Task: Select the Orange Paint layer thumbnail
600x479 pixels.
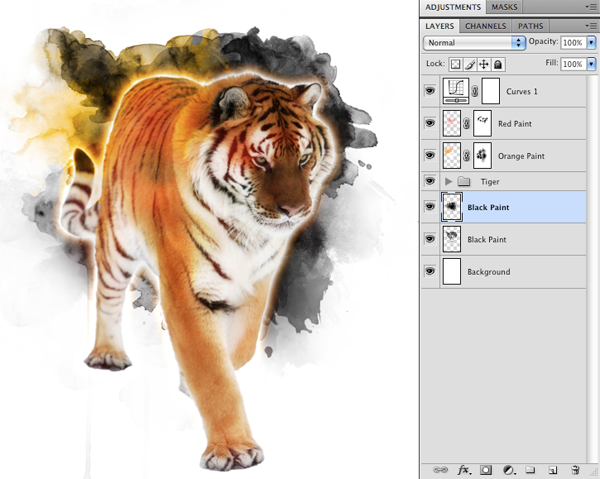Action: pyautogui.click(x=452, y=155)
